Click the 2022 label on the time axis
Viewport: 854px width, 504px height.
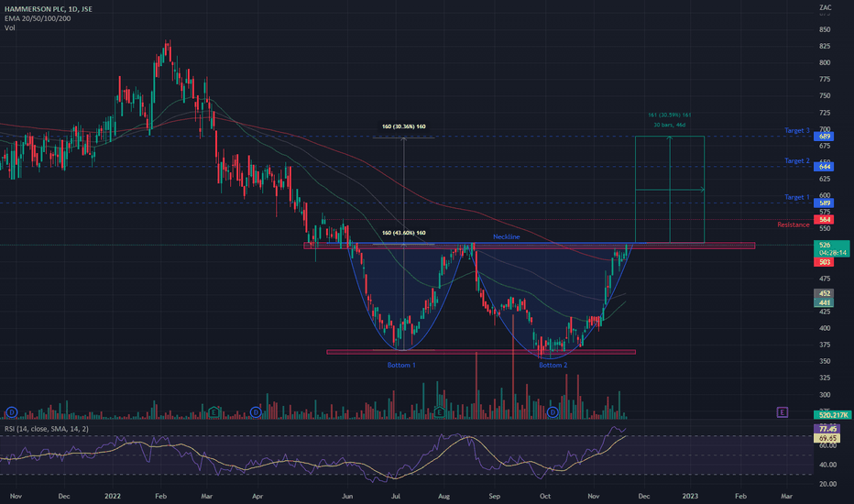click(x=112, y=497)
